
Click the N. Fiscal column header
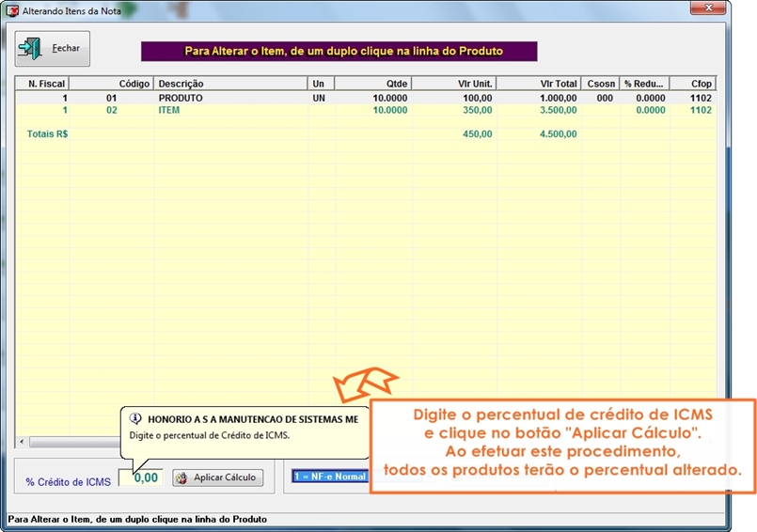[42, 84]
